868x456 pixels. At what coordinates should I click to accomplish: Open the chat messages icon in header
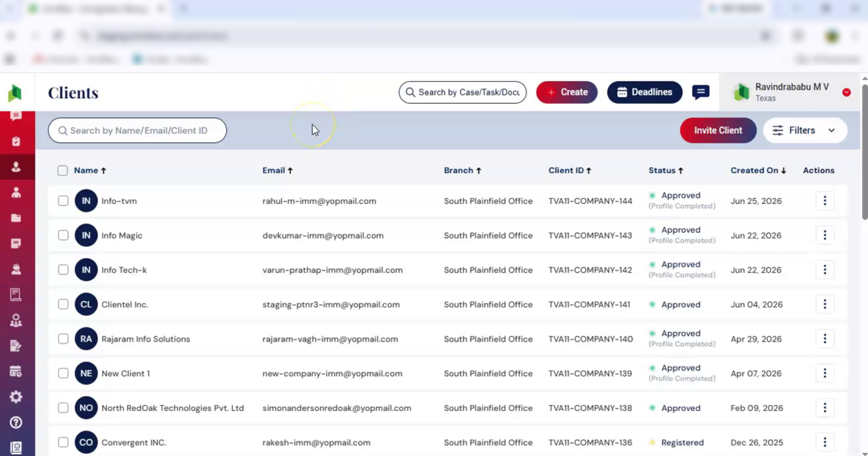(701, 92)
